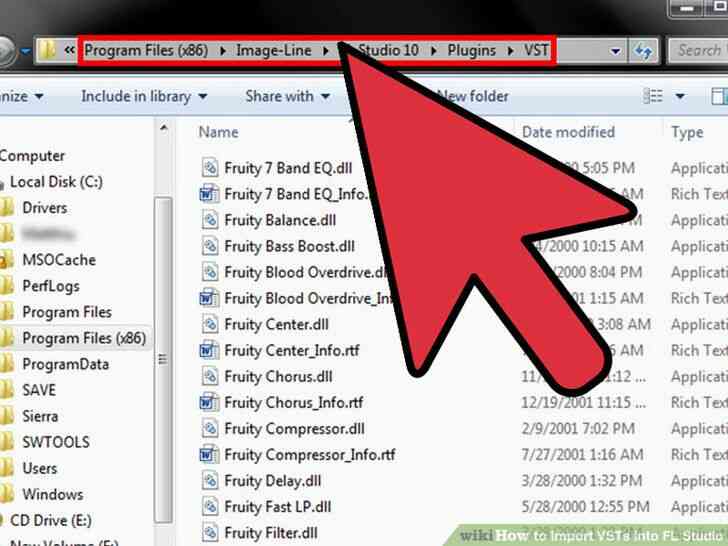Viewport: 728px width, 546px height.
Task: Select Program Files (x86) in tree
Action: click(84, 338)
